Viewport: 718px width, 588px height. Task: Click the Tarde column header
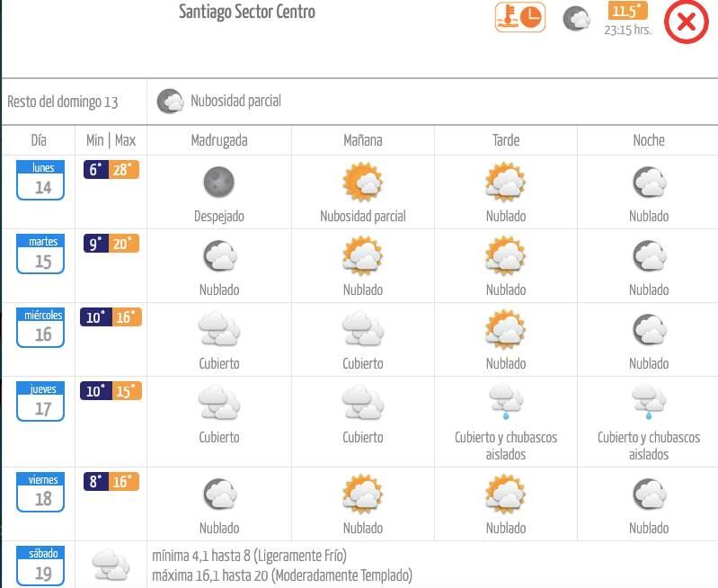(506, 140)
